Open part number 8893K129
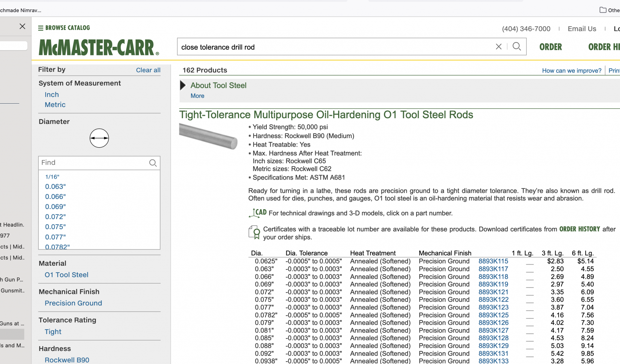Viewport: 620px width, 364px height. (x=493, y=346)
